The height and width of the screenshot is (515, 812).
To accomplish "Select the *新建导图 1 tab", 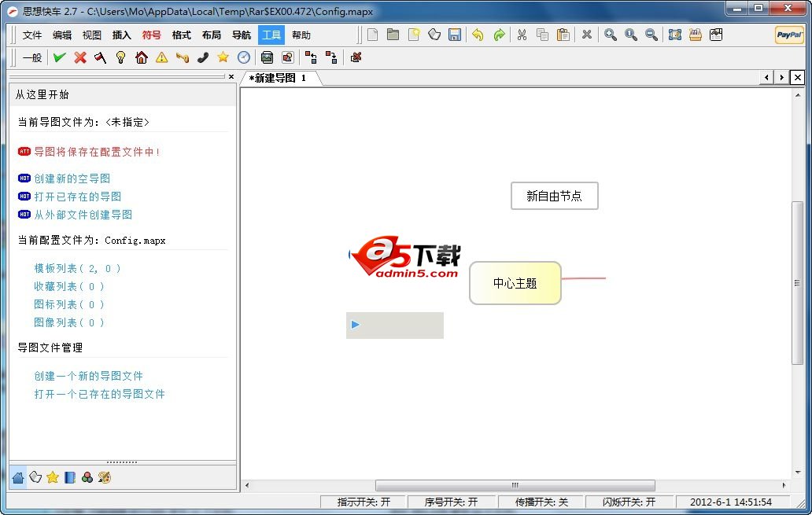I will click(279, 78).
